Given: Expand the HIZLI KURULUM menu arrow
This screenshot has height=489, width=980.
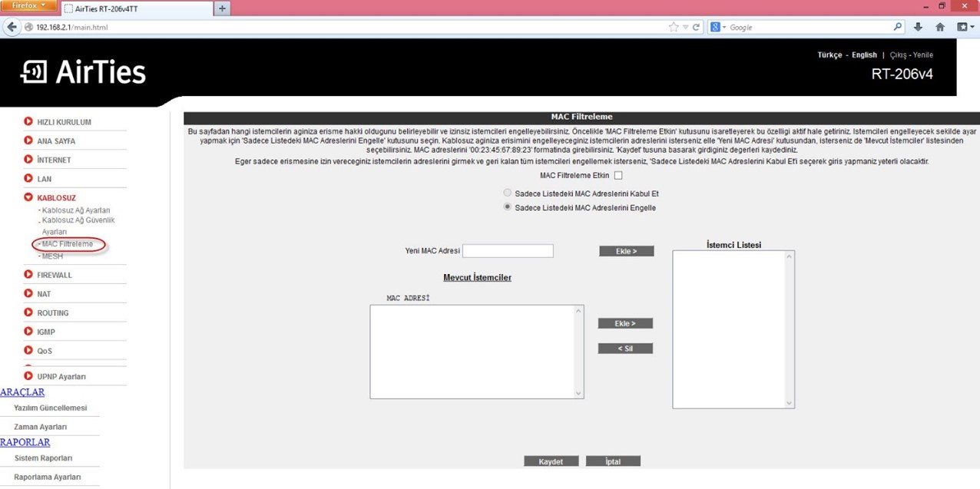Looking at the screenshot, I should [28, 121].
